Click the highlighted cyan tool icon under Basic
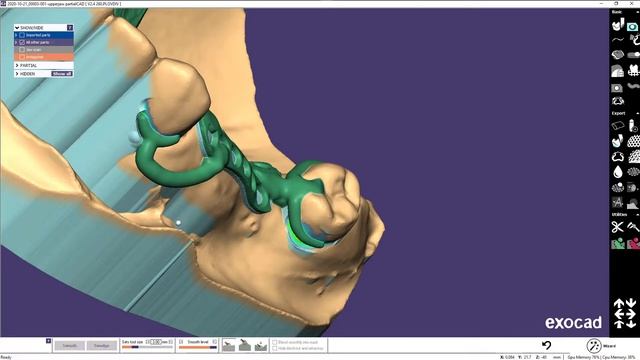640x360 pixels. 633,27
